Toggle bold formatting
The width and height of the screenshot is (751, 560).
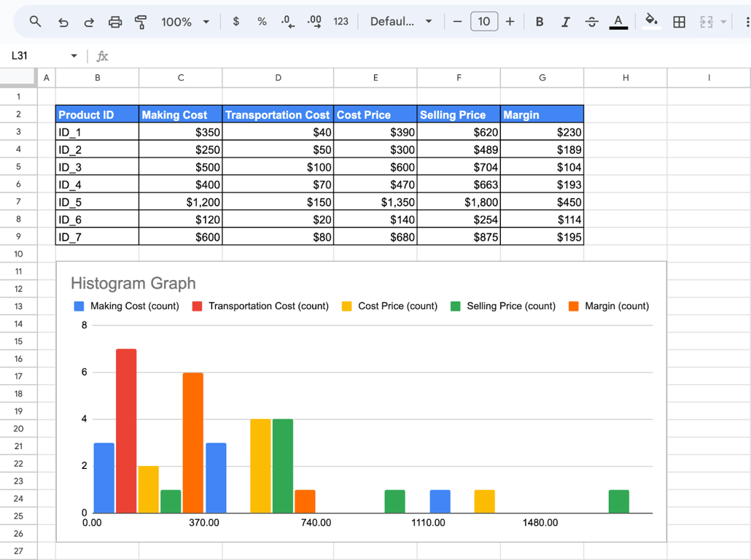coord(540,22)
